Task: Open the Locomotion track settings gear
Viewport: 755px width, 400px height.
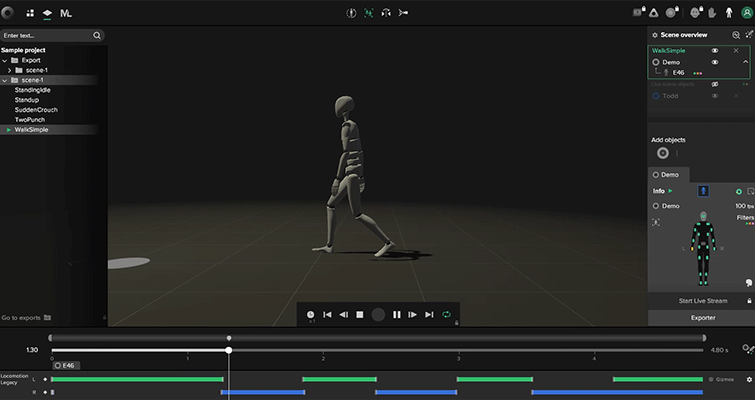Action: pyautogui.click(x=749, y=380)
